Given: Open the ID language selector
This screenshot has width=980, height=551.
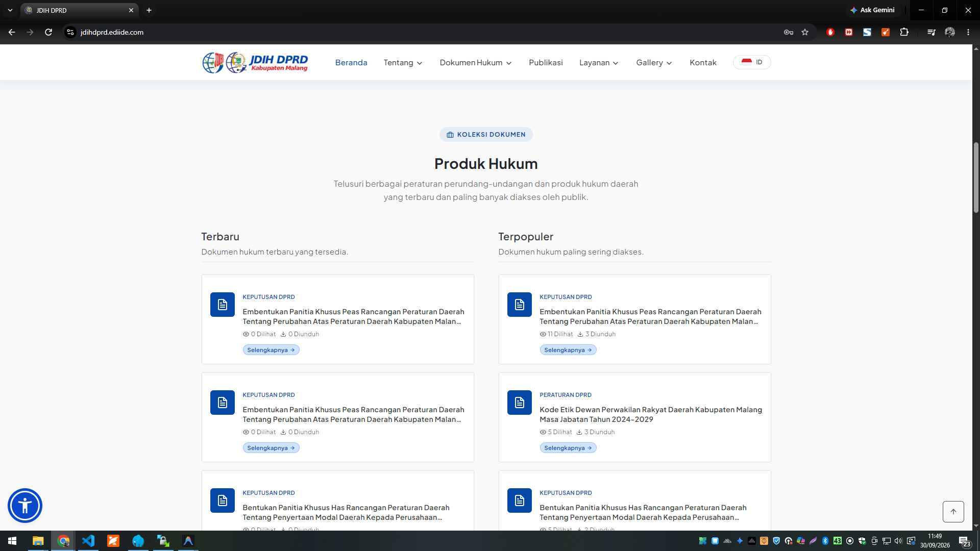Looking at the screenshot, I should click(x=752, y=62).
